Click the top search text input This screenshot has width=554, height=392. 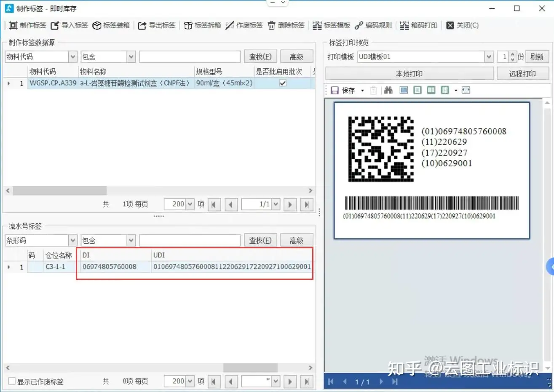(190, 56)
